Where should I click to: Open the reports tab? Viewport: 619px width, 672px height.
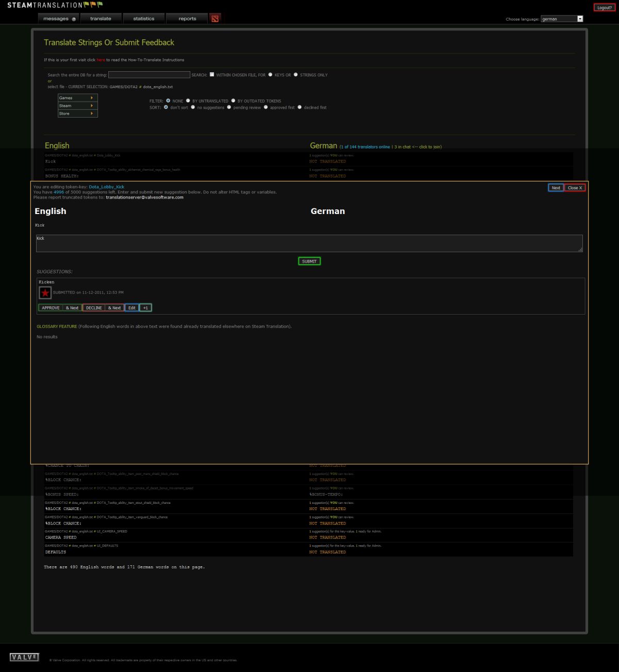[x=187, y=19]
